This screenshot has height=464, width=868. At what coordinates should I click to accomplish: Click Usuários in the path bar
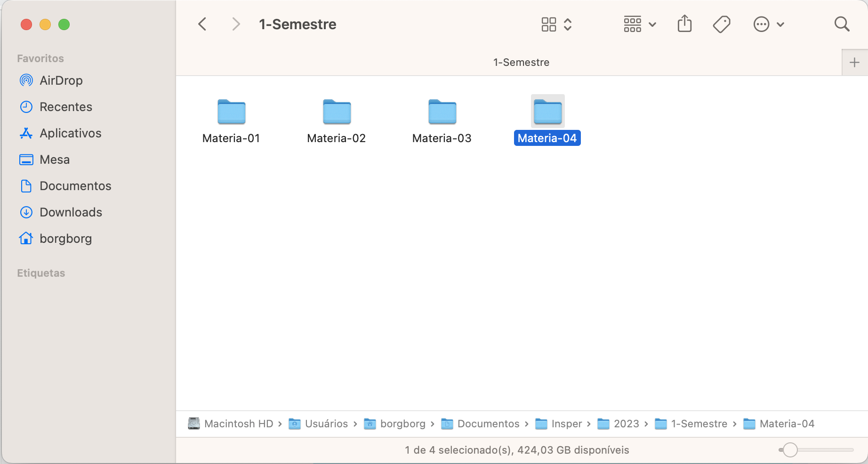tap(318, 424)
